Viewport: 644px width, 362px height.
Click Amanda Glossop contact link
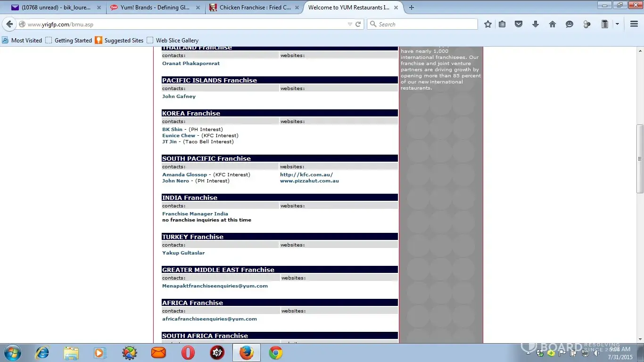[x=184, y=175]
